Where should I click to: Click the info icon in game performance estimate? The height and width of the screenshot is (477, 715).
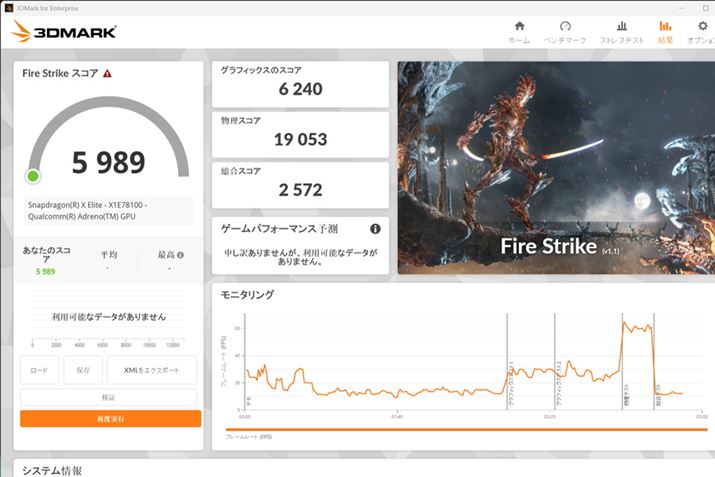(375, 229)
